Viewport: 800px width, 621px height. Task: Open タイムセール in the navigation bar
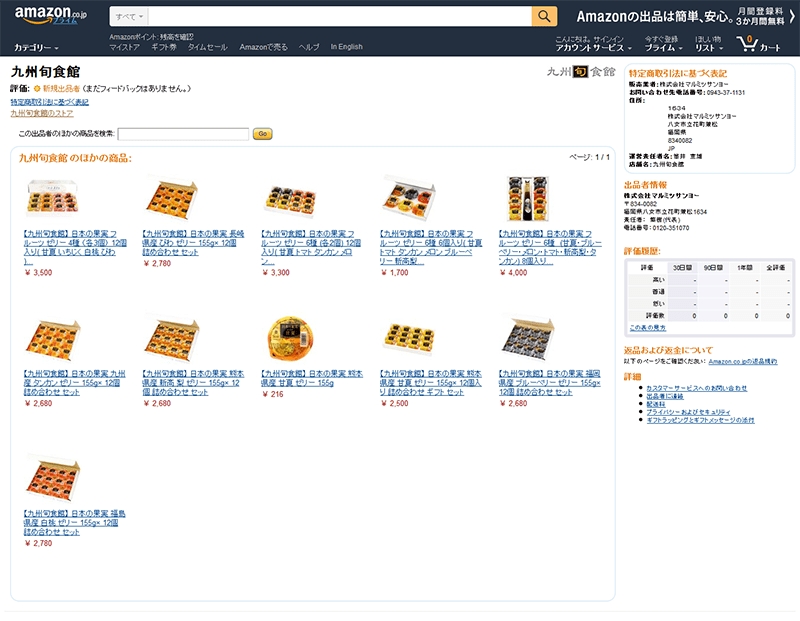click(x=208, y=47)
